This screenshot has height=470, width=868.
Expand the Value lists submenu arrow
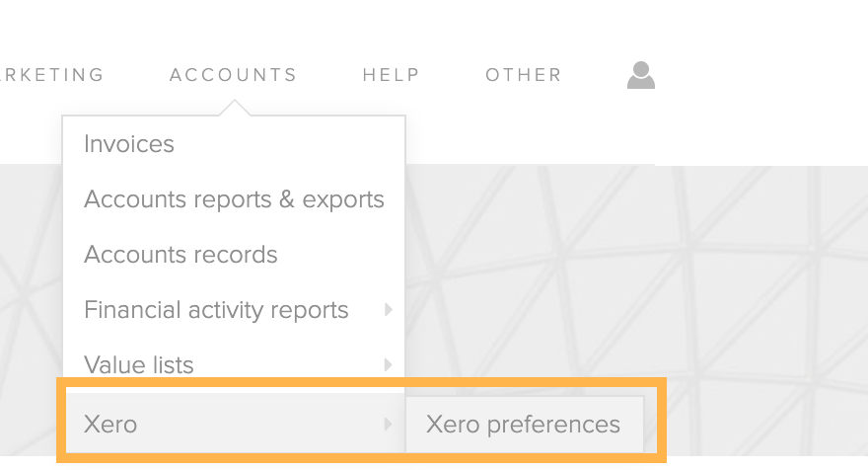(x=388, y=364)
